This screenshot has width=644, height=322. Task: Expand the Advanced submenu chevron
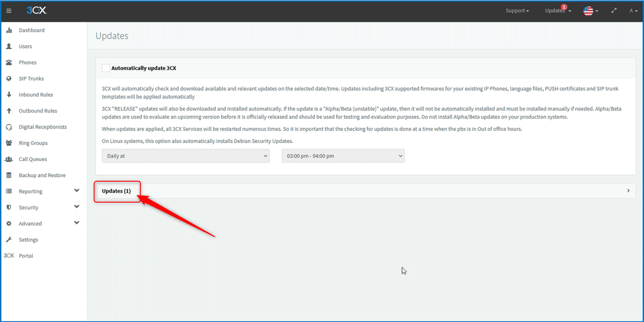click(x=77, y=223)
